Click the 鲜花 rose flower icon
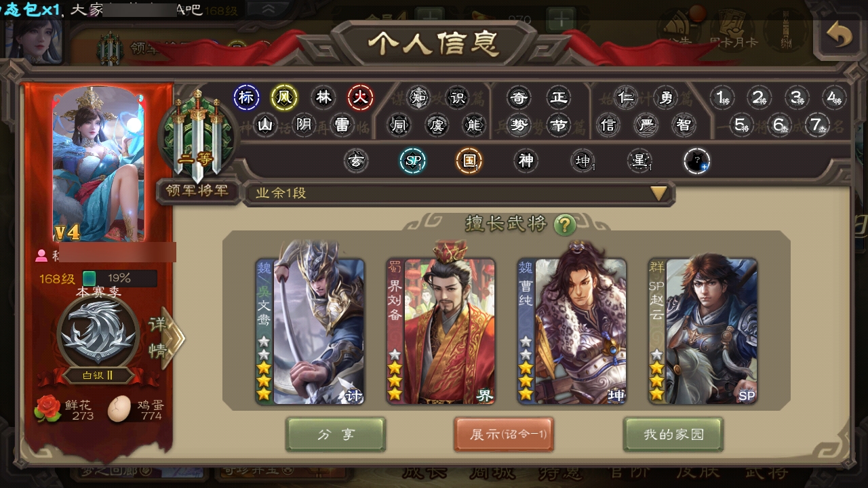Screen dimensions: 868x488 coord(48,409)
